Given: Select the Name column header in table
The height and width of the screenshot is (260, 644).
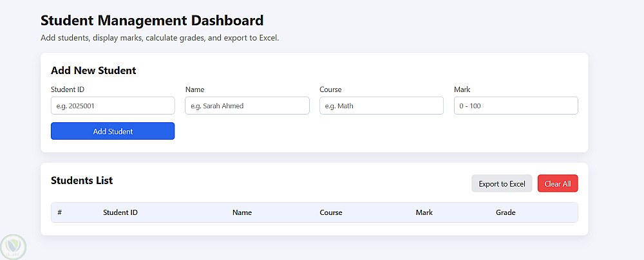Looking at the screenshot, I should [x=242, y=212].
